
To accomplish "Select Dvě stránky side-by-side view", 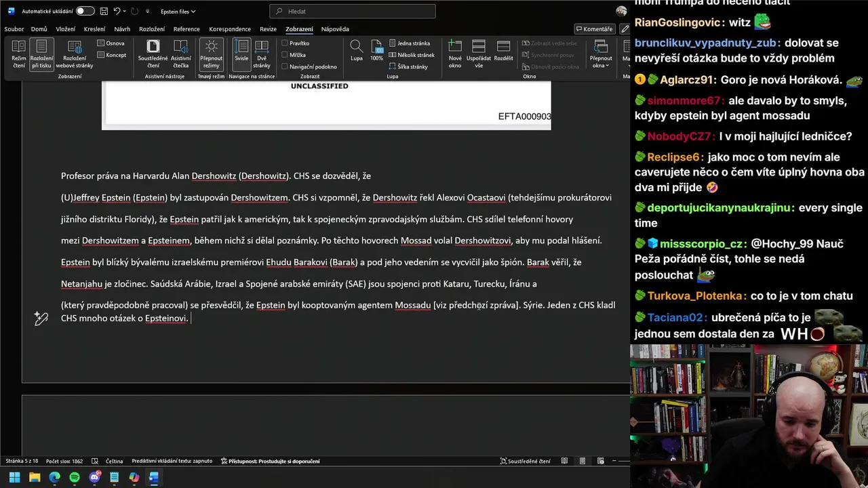I will [262, 54].
